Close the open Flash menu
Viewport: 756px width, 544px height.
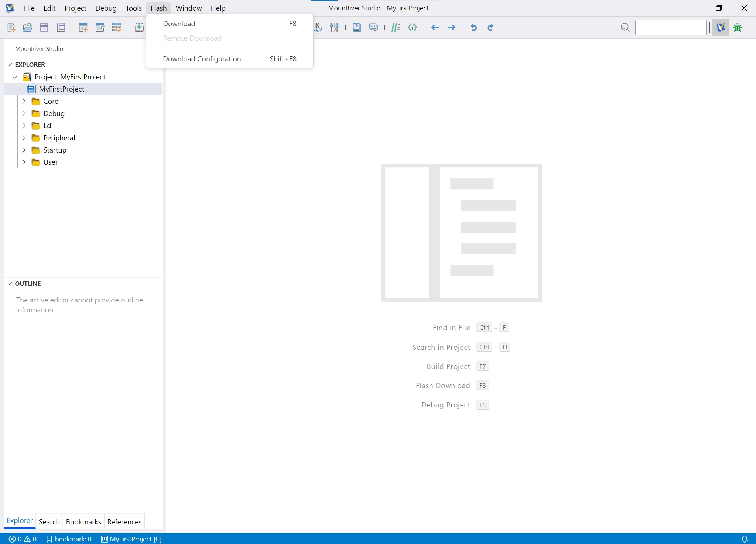[x=159, y=8]
